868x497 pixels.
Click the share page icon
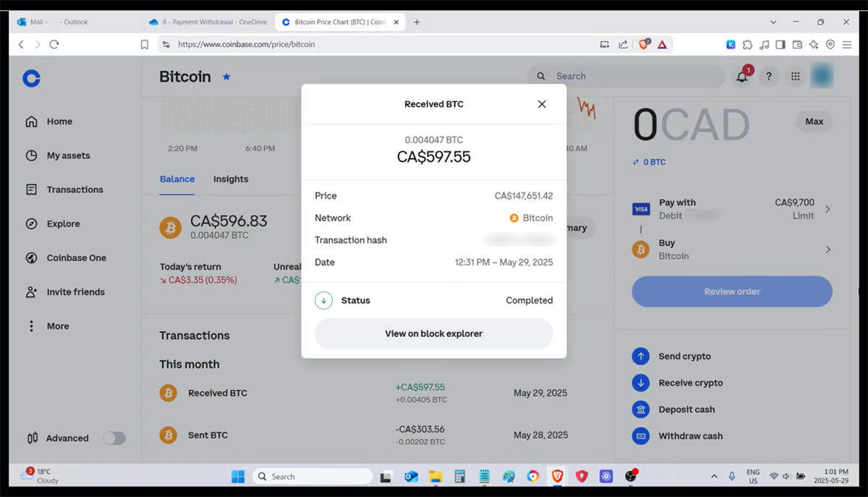623,44
